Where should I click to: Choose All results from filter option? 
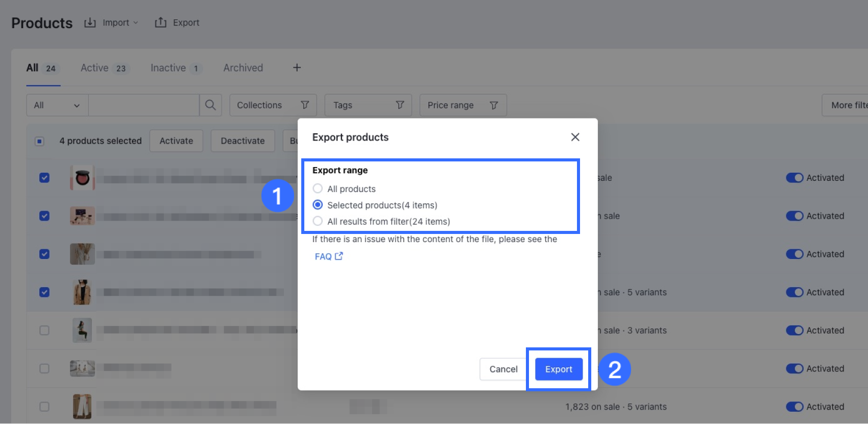coord(318,221)
